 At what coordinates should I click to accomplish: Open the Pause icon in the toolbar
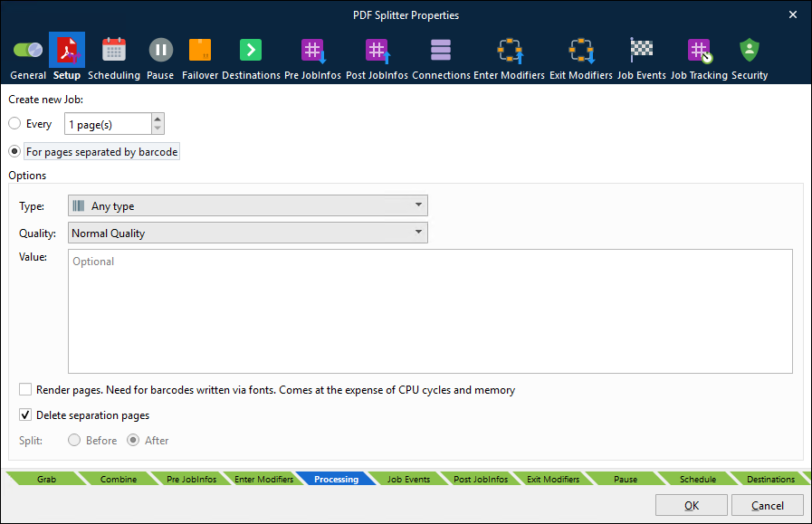click(160, 50)
